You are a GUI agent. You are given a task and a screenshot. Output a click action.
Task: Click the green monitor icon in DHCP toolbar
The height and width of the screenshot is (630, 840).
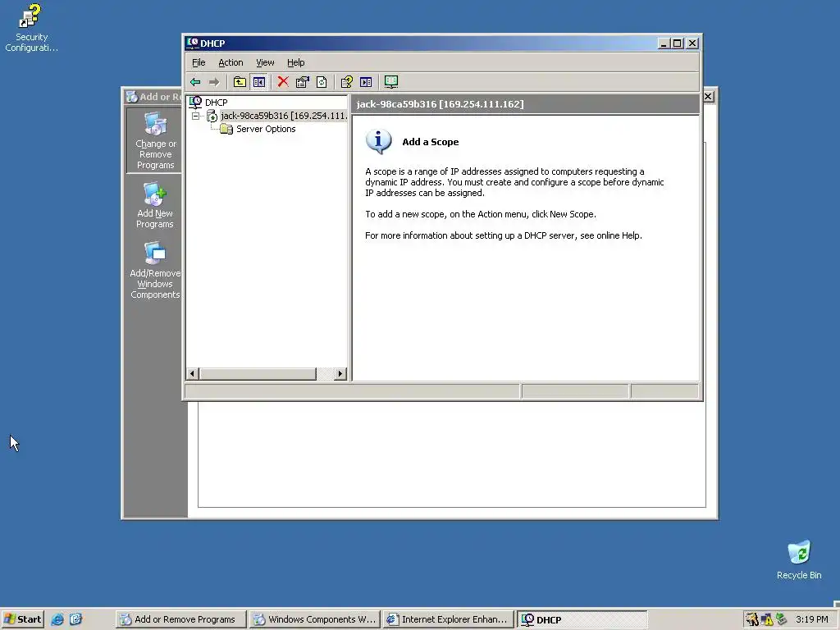(x=391, y=82)
